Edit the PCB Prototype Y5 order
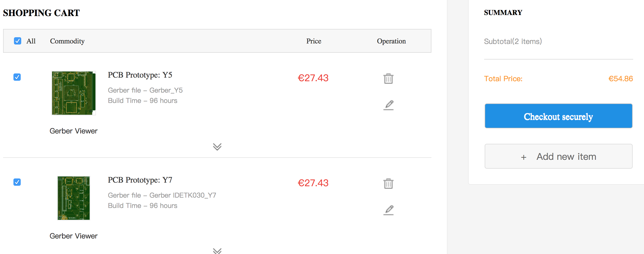 coord(388,105)
